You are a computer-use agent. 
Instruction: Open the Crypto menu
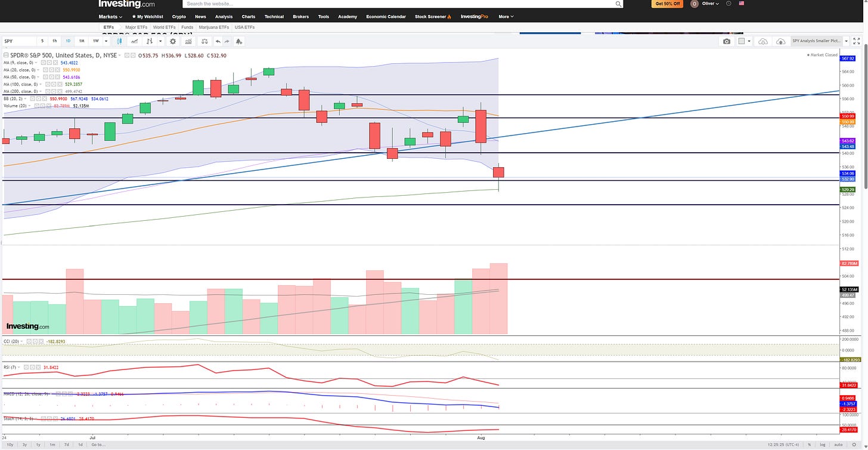pyautogui.click(x=179, y=17)
